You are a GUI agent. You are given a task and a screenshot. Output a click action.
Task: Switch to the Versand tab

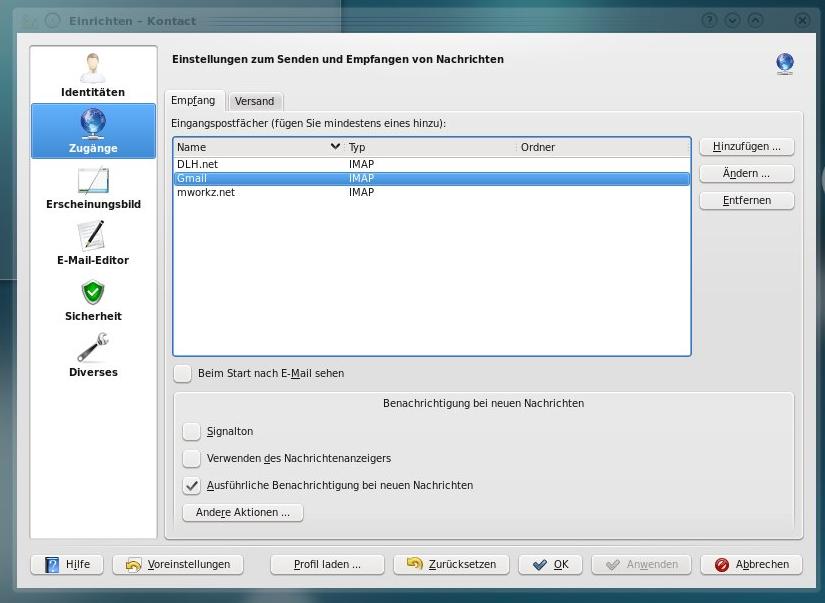coord(254,101)
